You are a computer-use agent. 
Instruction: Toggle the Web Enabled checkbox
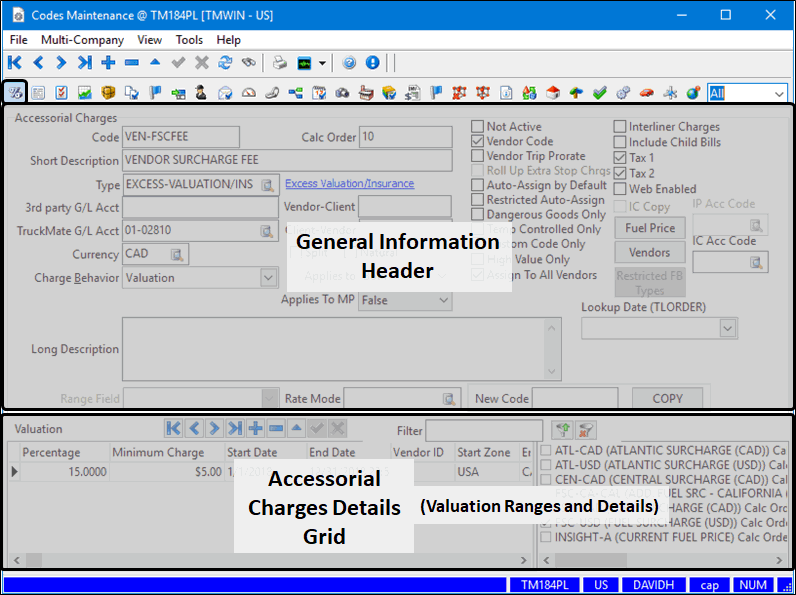(x=621, y=189)
